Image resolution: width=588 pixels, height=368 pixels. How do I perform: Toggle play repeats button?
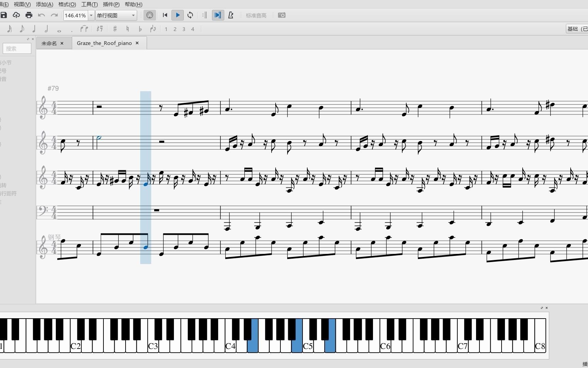(205, 15)
